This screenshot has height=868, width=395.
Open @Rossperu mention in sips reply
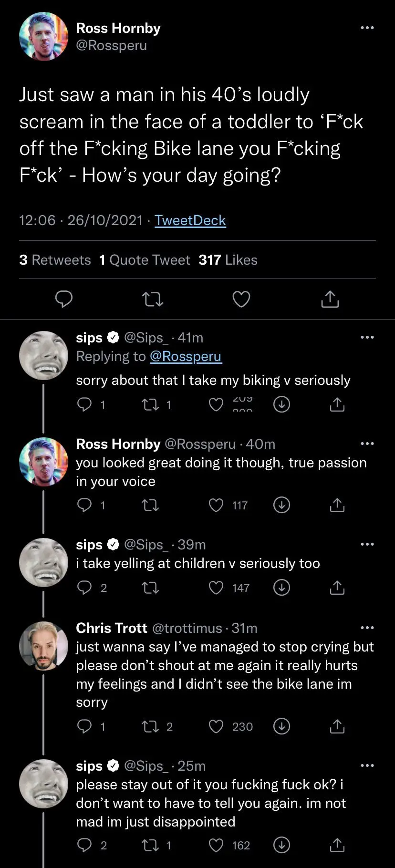tap(186, 356)
